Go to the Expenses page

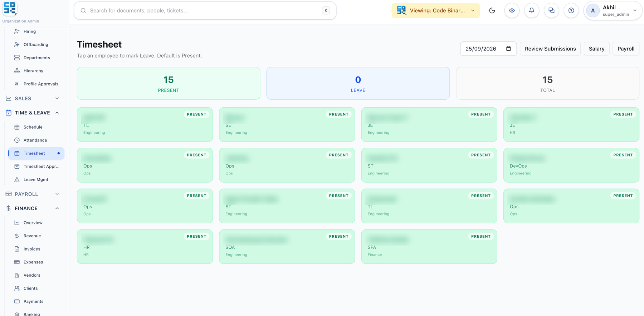tap(36, 262)
